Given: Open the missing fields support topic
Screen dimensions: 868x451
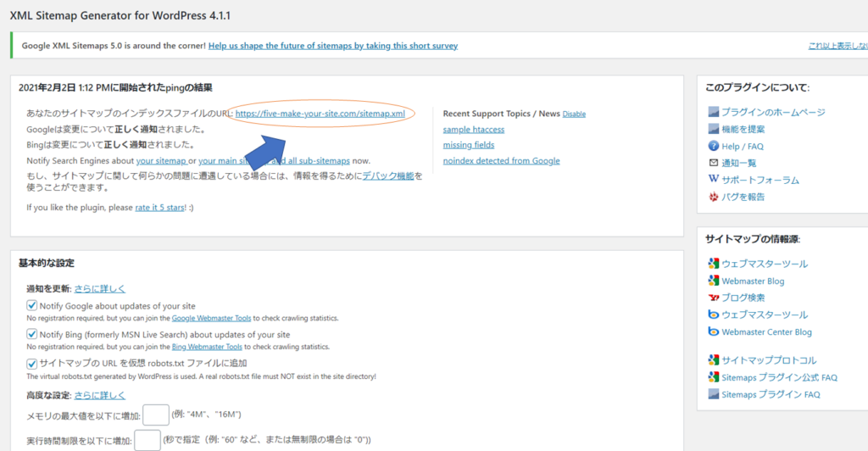Looking at the screenshot, I should pos(468,144).
